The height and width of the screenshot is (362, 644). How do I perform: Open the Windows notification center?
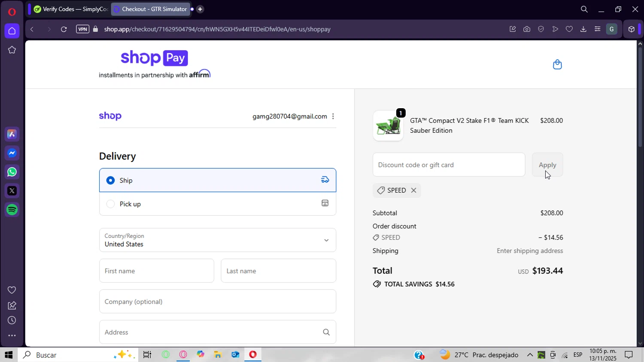point(629,355)
